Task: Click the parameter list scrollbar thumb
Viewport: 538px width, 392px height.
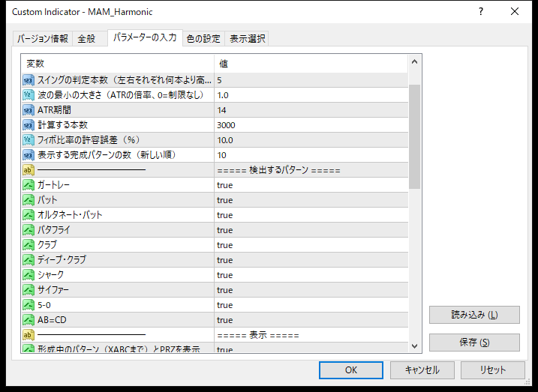Action: 414,136
